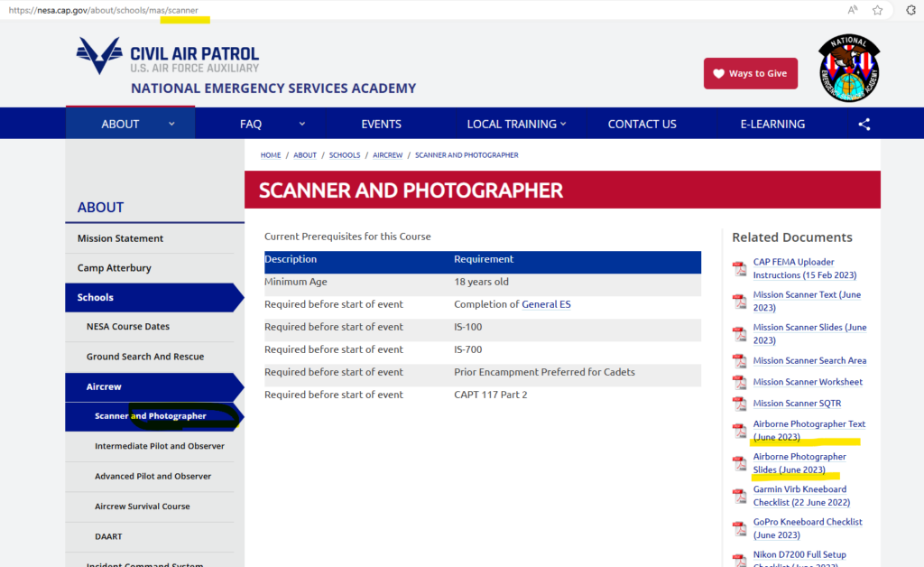
Task: Select Ground Search And Rescue in sidebar
Action: click(x=145, y=357)
